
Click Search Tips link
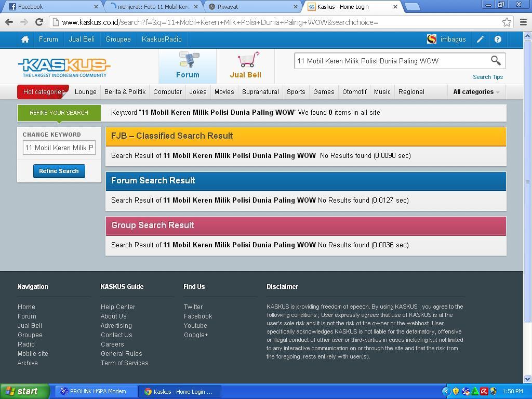point(488,77)
